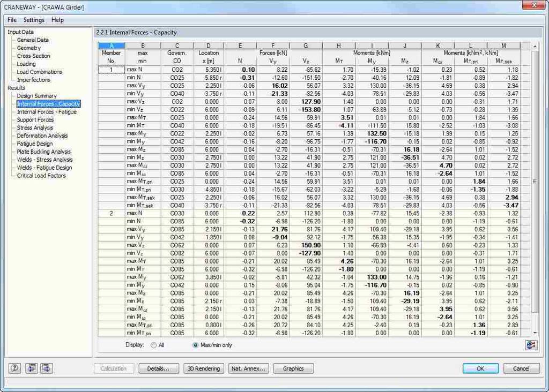This screenshot has width=549, height=392.
Task: Select Stress Analysis in the Results tree
Action: [35, 128]
